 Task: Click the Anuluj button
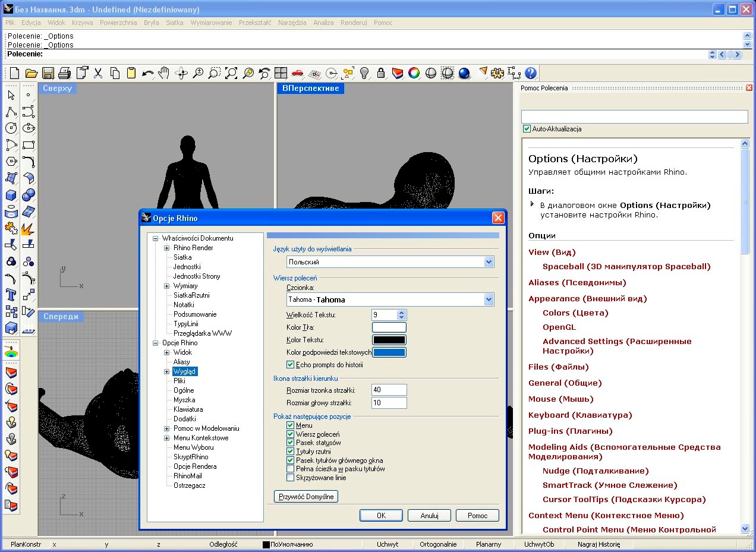tap(429, 516)
